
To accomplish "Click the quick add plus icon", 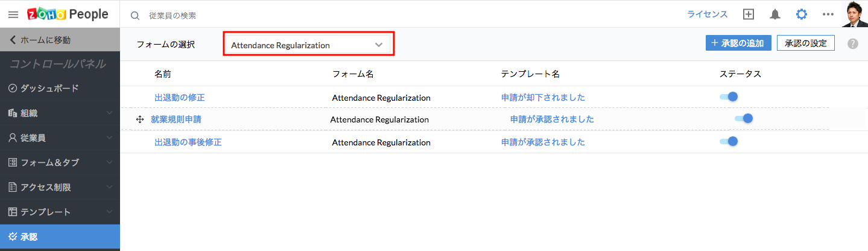I will click(749, 14).
